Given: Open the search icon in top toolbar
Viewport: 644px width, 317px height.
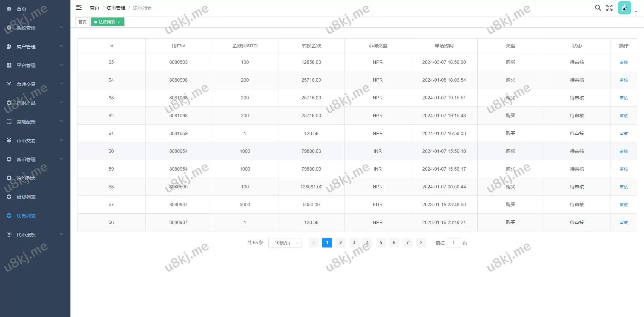Looking at the screenshot, I should click(598, 7).
